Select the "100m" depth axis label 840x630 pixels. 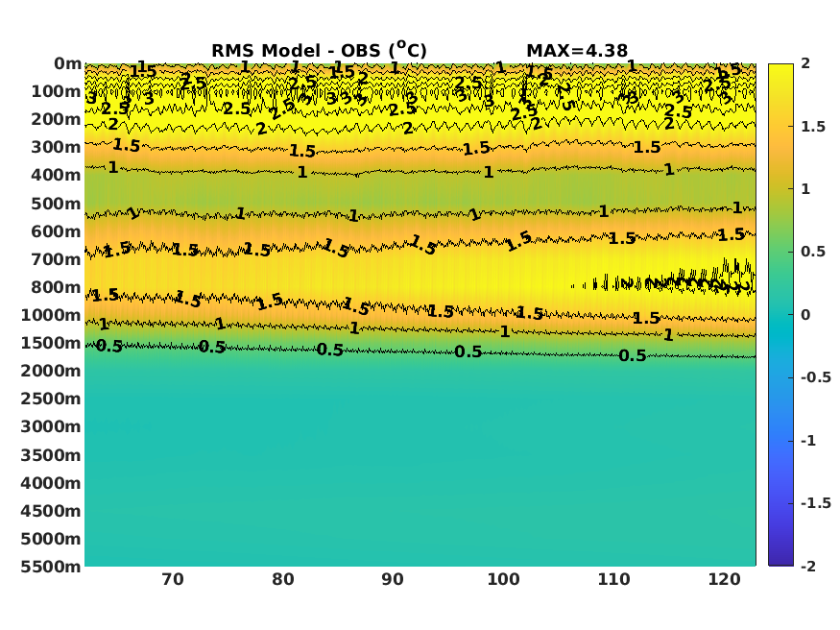(x=57, y=91)
